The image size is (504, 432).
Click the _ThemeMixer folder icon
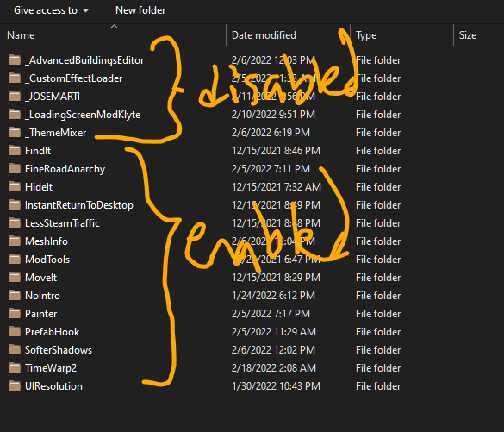[15, 133]
